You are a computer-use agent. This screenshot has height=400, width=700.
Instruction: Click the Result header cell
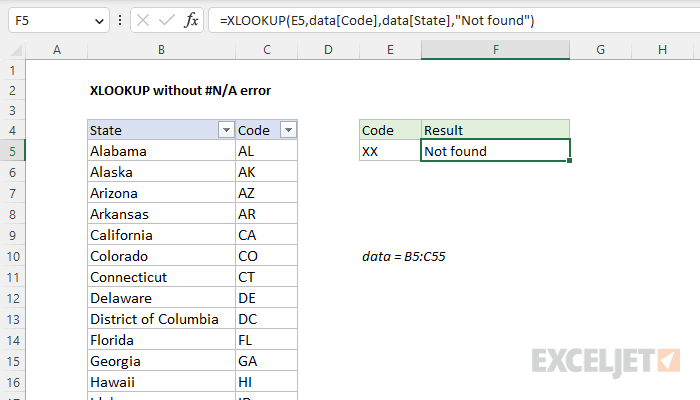pyautogui.click(x=495, y=130)
